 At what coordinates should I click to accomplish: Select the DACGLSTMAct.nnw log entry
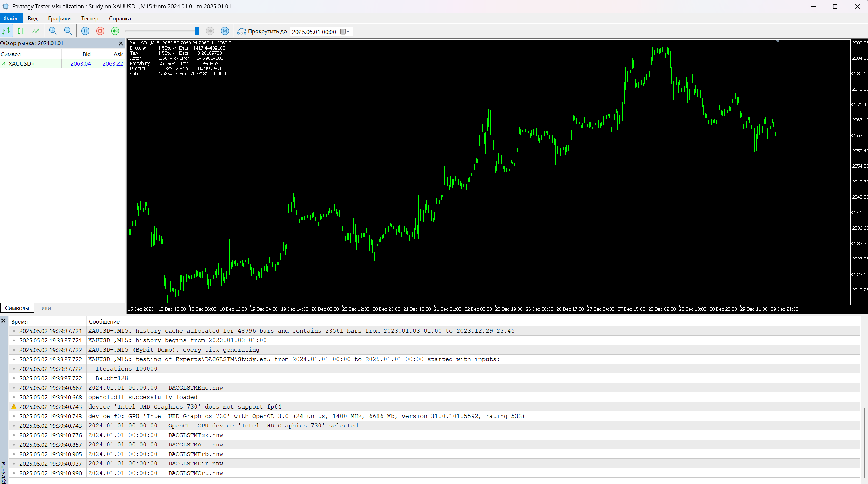click(x=435, y=445)
